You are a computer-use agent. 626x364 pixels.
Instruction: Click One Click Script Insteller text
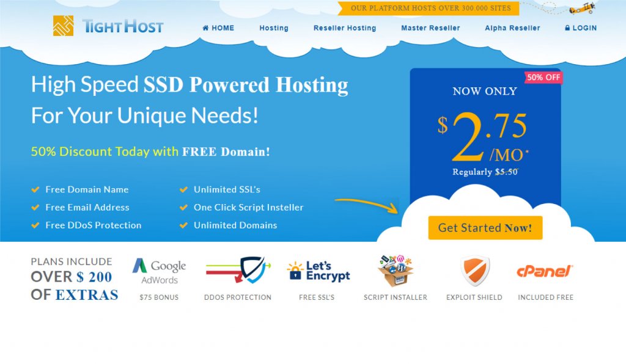[x=249, y=207]
